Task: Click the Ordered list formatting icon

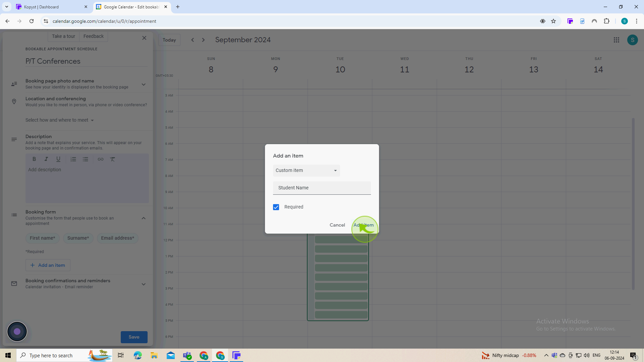Action: click(72, 159)
